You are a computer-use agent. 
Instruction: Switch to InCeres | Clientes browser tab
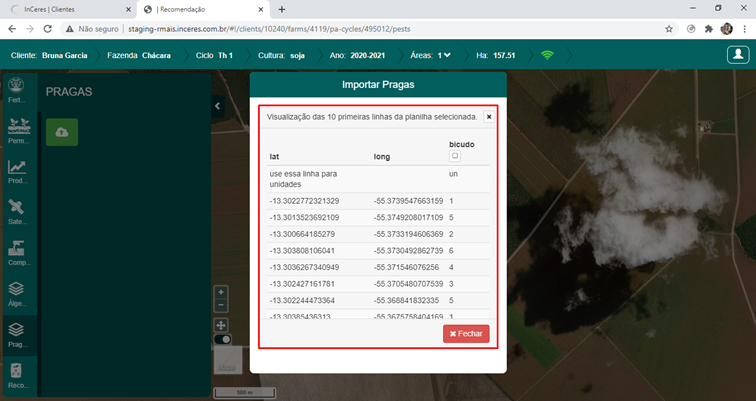point(68,9)
